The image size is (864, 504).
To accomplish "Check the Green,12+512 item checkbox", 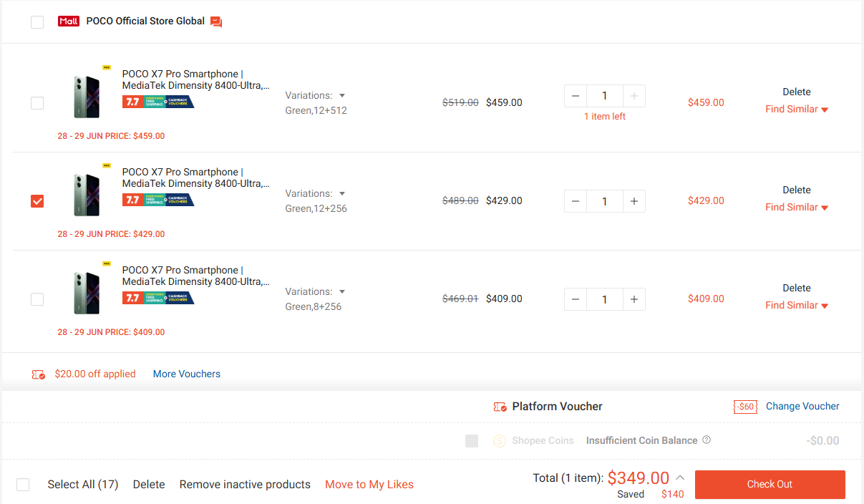I will tap(37, 103).
